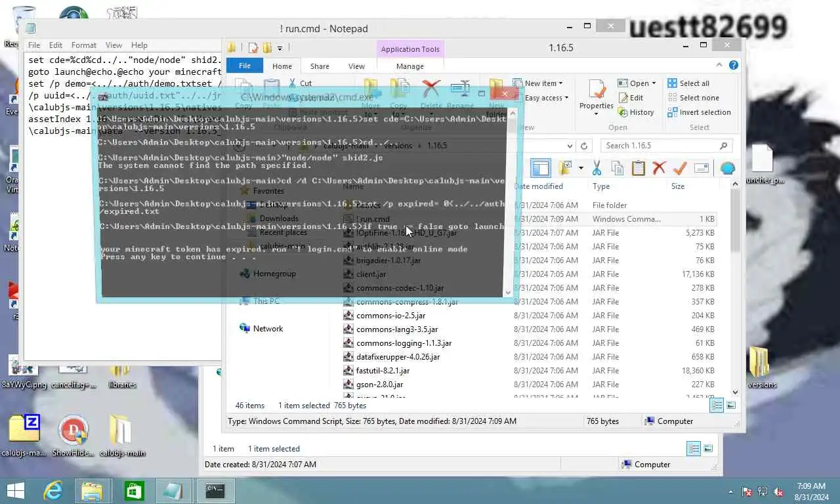
Task: Open address bar history dropdown arrow
Action: click(570, 146)
